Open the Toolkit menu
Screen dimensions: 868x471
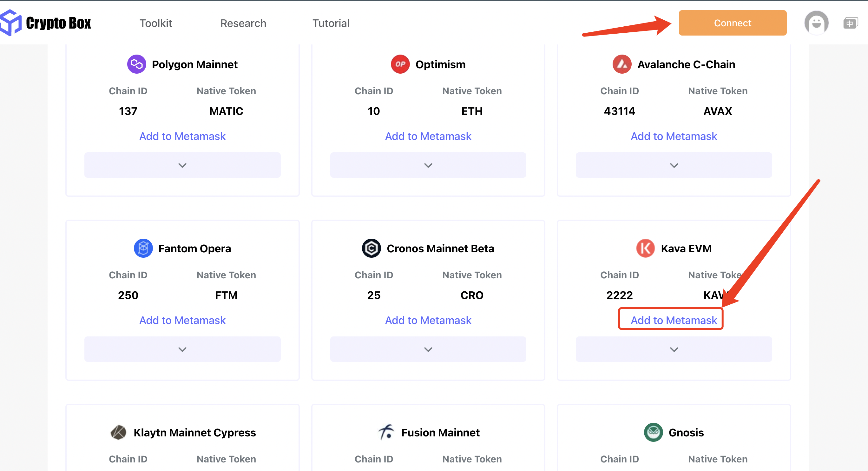(156, 23)
